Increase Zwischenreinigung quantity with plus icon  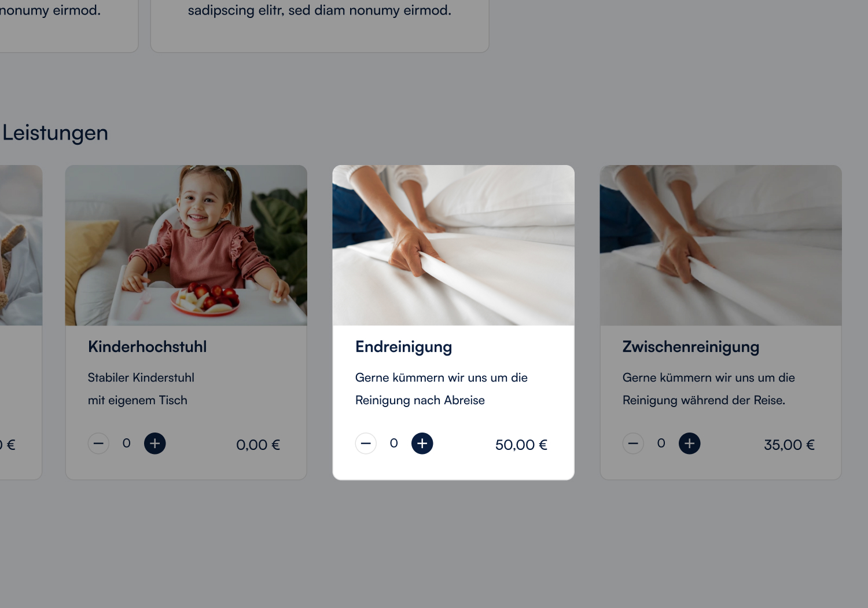click(x=689, y=444)
